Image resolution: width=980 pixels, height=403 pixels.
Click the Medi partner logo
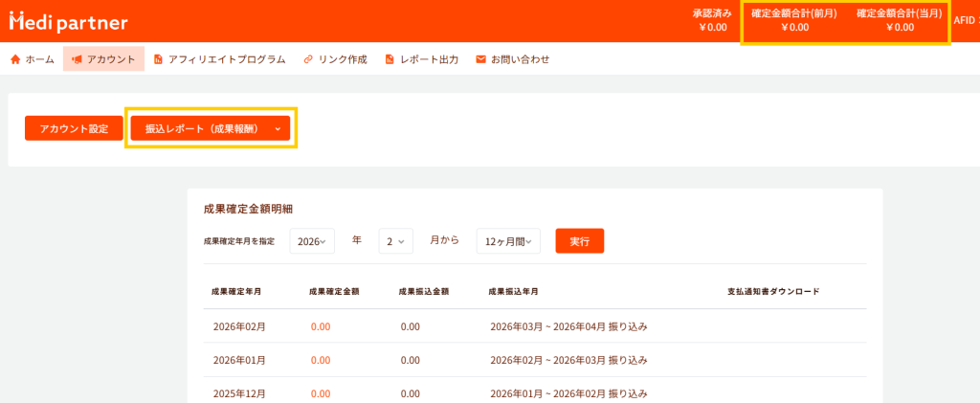coord(68,21)
